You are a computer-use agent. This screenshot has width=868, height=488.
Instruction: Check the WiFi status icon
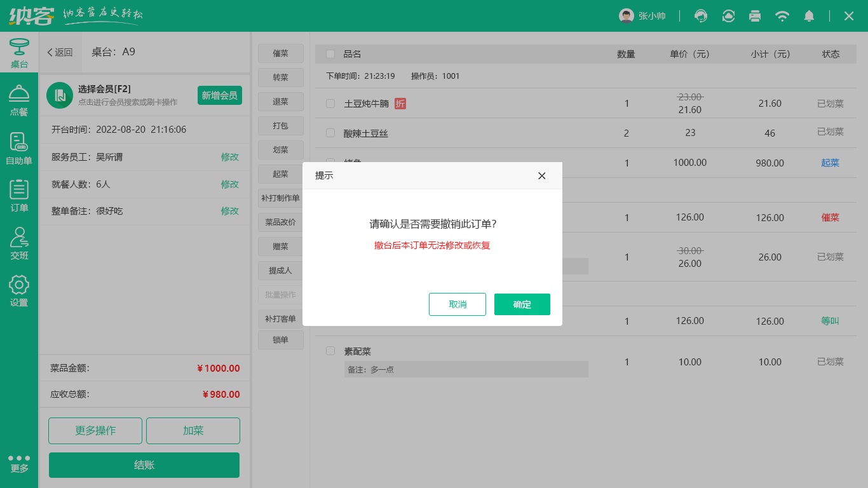point(782,16)
